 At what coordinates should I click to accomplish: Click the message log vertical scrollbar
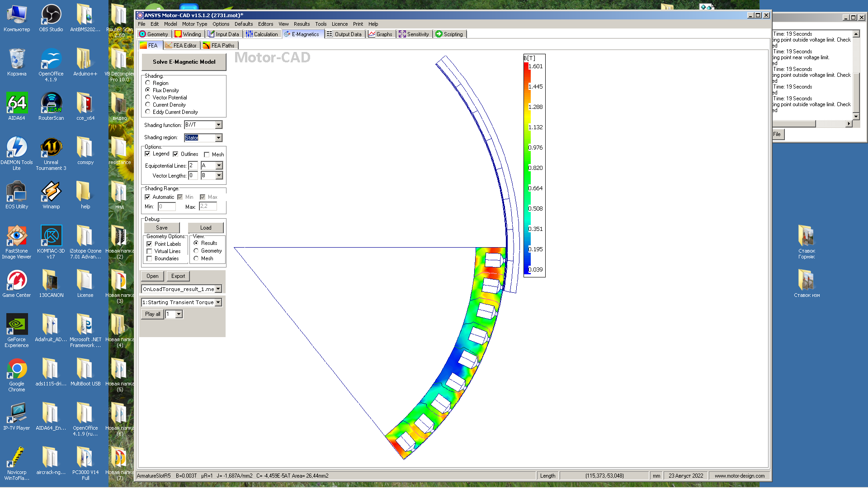click(x=856, y=75)
